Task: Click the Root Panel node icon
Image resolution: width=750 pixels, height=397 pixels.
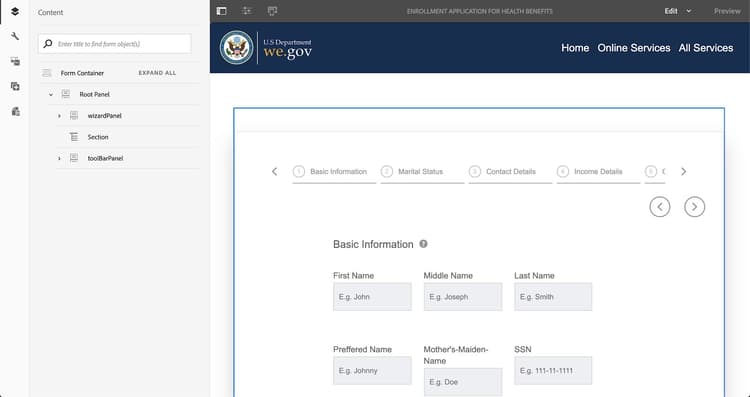Action: (x=66, y=94)
